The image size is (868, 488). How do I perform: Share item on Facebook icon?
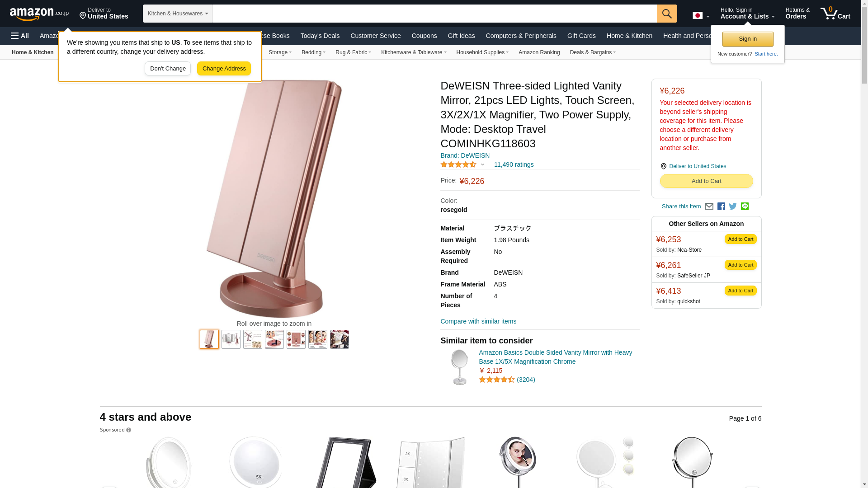(721, 206)
